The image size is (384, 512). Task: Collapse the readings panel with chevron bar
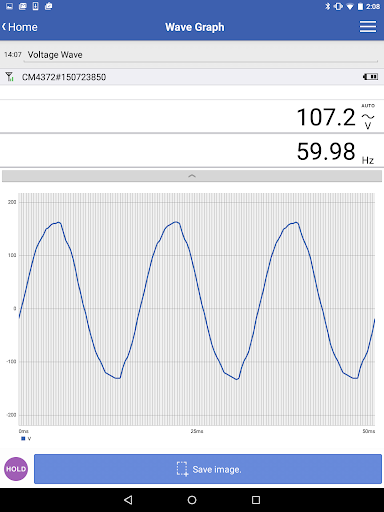pos(192,176)
